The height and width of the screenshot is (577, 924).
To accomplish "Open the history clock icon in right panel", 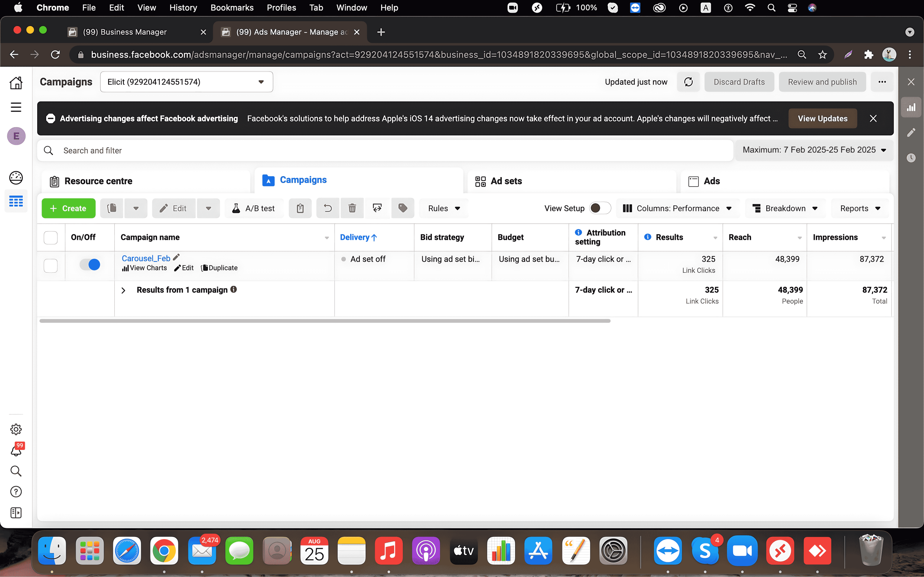I will pyautogui.click(x=911, y=157).
